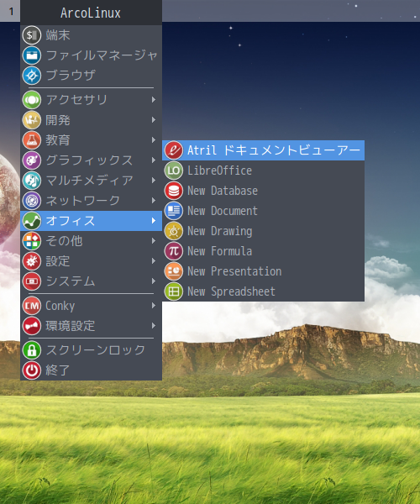The height and width of the screenshot is (504, 420).
Task: Click the New Formula pi icon
Action: pos(174,251)
